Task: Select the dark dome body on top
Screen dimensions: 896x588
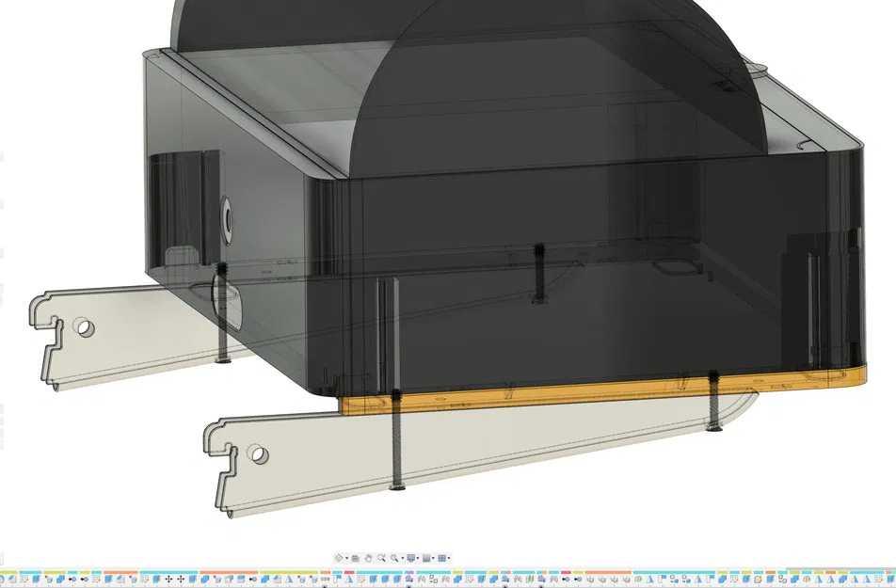Action: pyautogui.click(x=557, y=91)
